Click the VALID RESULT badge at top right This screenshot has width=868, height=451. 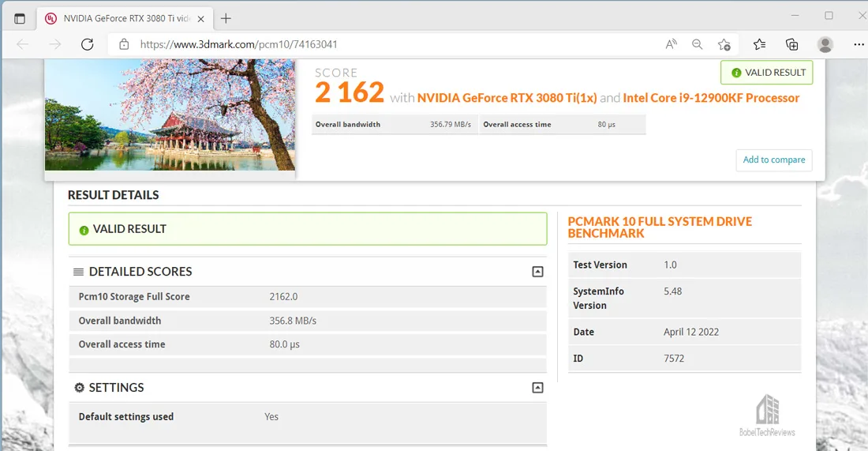pos(767,73)
